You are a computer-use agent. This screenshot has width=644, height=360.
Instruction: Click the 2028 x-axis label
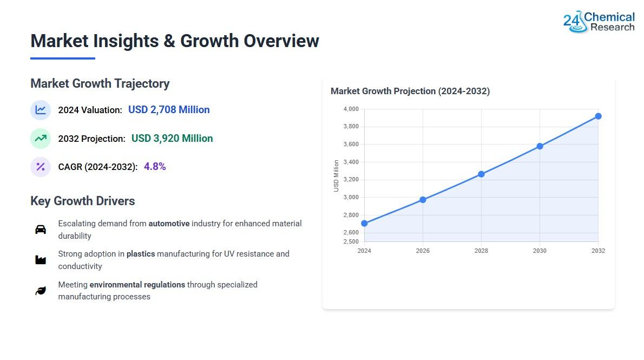481,251
